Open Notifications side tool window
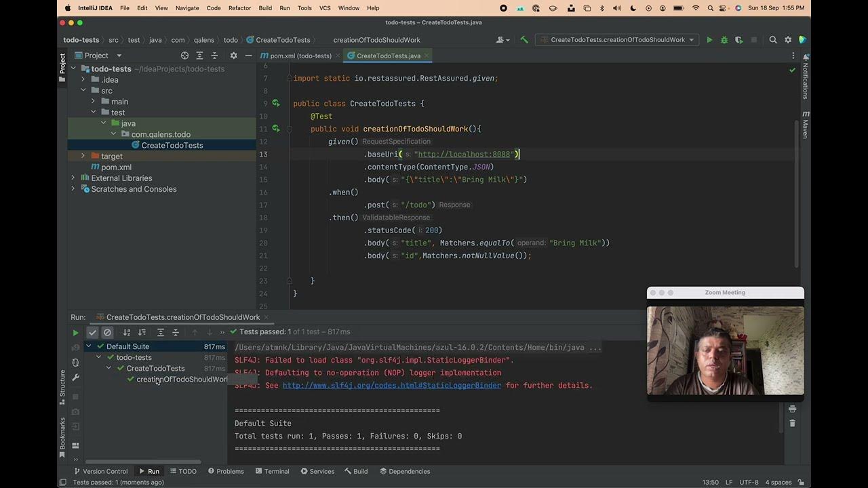868x488 pixels. point(806,77)
